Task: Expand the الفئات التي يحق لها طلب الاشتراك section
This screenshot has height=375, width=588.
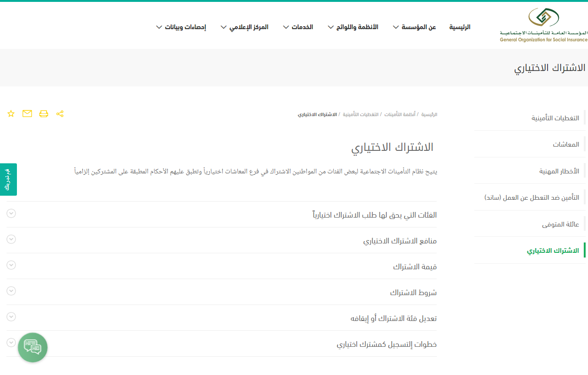Action: tap(374, 215)
